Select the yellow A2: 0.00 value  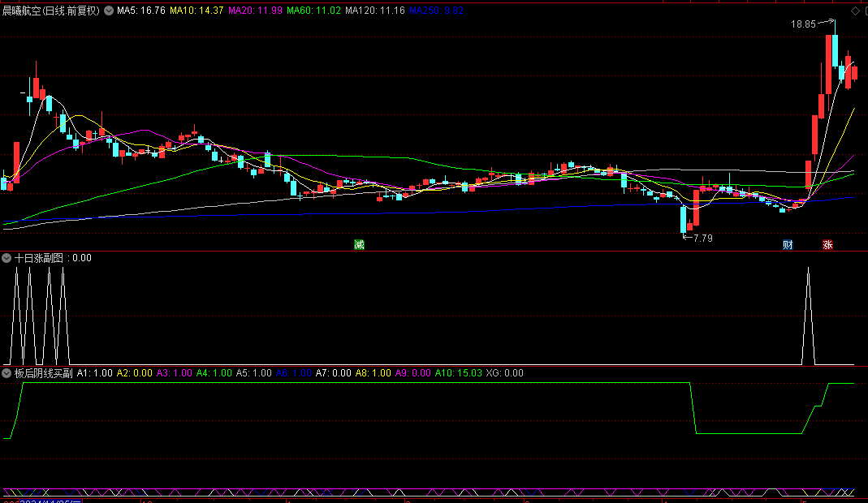(135, 373)
